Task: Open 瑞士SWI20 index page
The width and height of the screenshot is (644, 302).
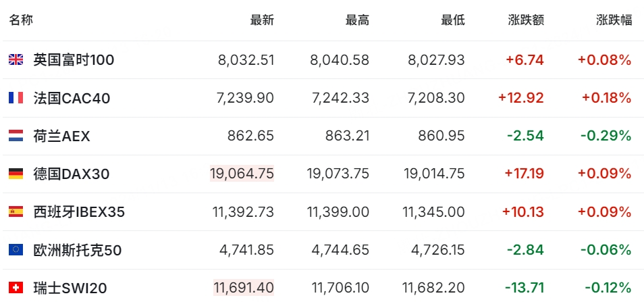Action: click(x=70, y=288)
